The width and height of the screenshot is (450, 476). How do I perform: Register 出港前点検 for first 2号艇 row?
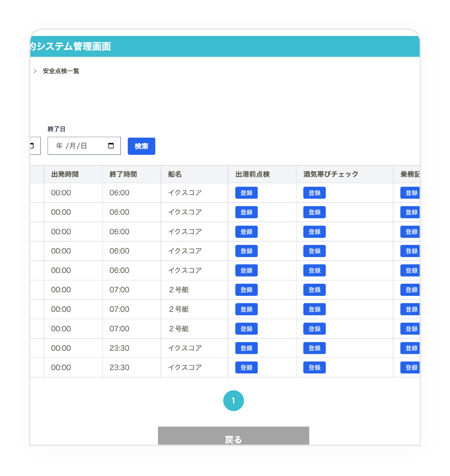point(246,290)
